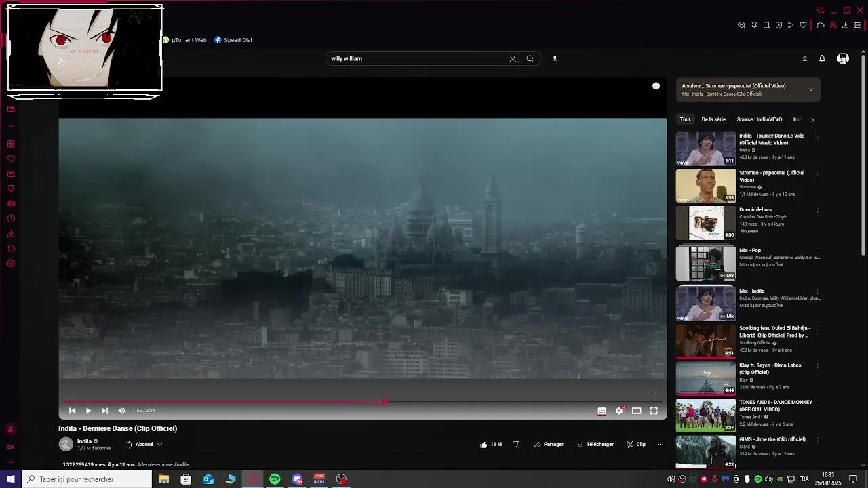Clear the YouTube search field text
The image size is (868, 488).
click(513, 58)
